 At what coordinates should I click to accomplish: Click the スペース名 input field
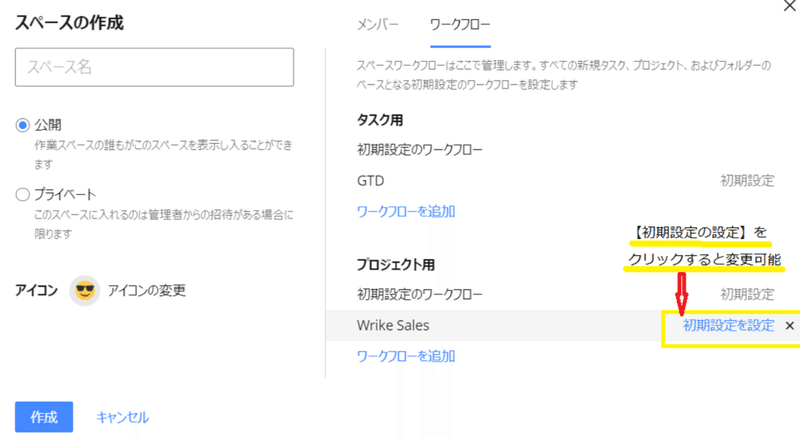[x=155, y=67]
